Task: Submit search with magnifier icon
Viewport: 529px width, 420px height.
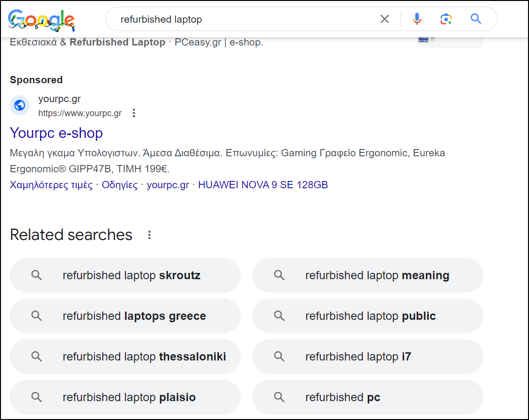Action: (x=476, y=18)
